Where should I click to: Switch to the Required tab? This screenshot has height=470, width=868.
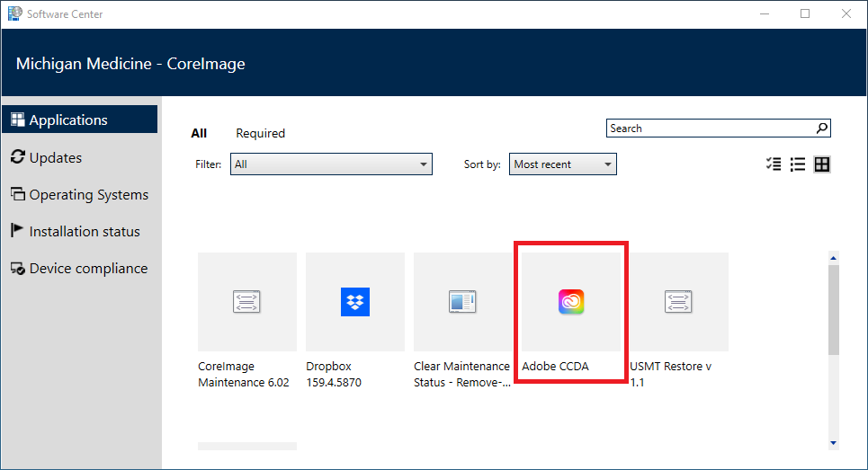[x=260, y=133]
